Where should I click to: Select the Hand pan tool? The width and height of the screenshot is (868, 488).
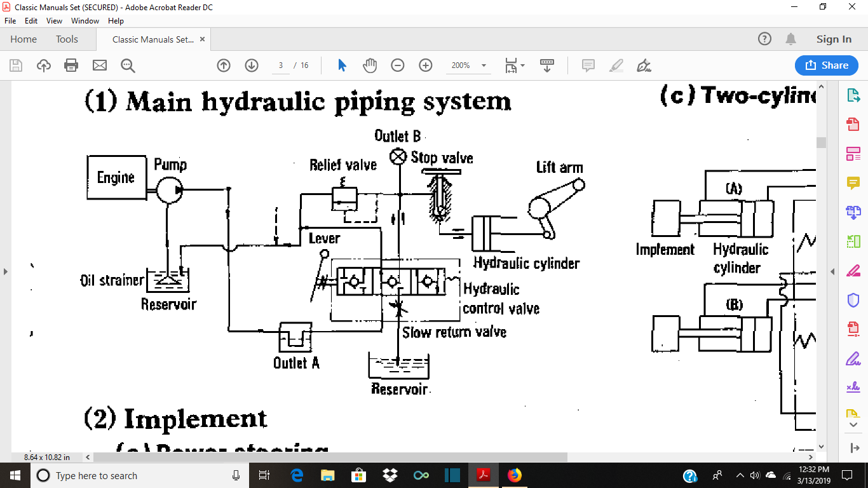[x=370, y=65]
